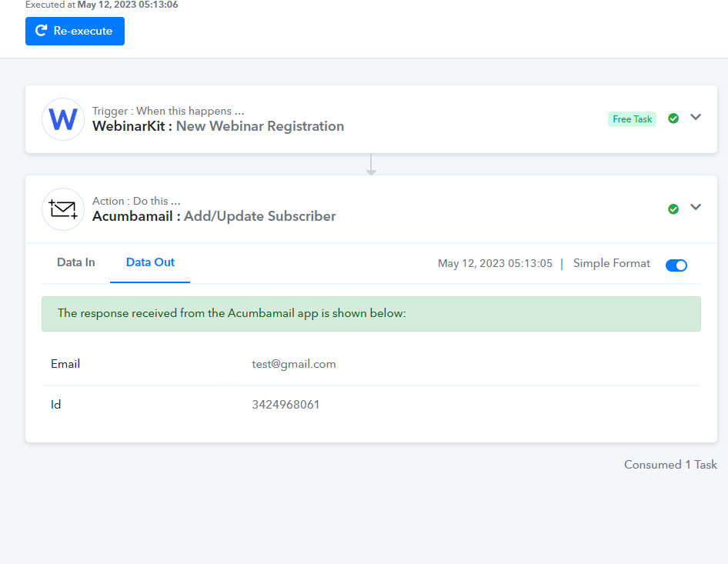Click the Consumed 1 Task text
The height and width of the screenshot is (564, 728).
[x=670, y=465]
